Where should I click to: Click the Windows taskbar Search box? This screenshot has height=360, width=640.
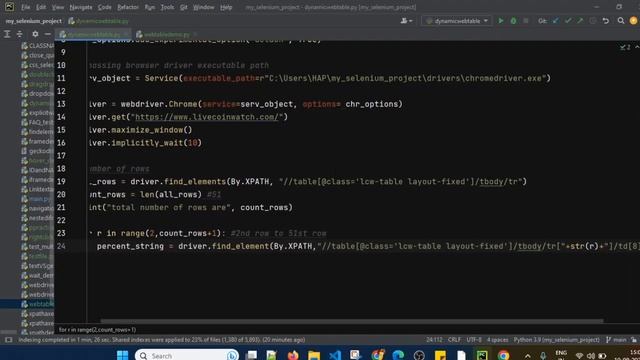pyautogui.click(x=187, y=356)
